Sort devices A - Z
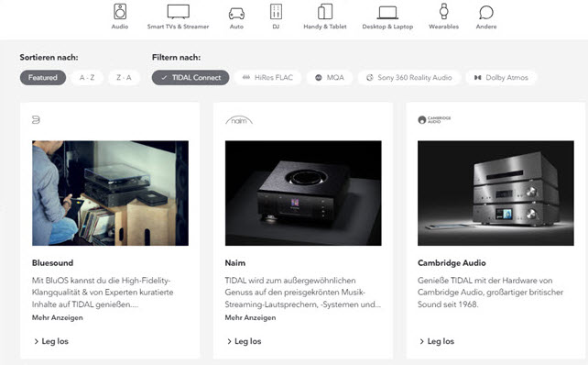Image resolution: width=588 pixels, height=365 pixels. click(x=87, y=78)
